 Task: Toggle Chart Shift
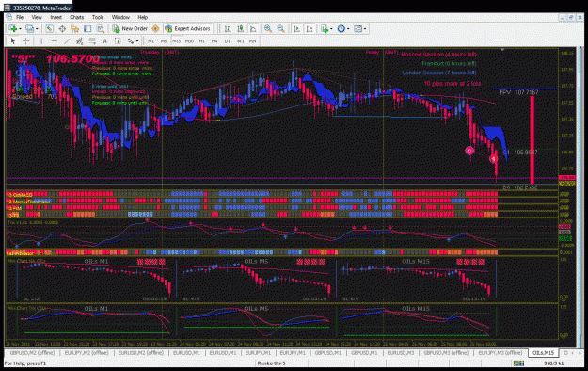310,28
